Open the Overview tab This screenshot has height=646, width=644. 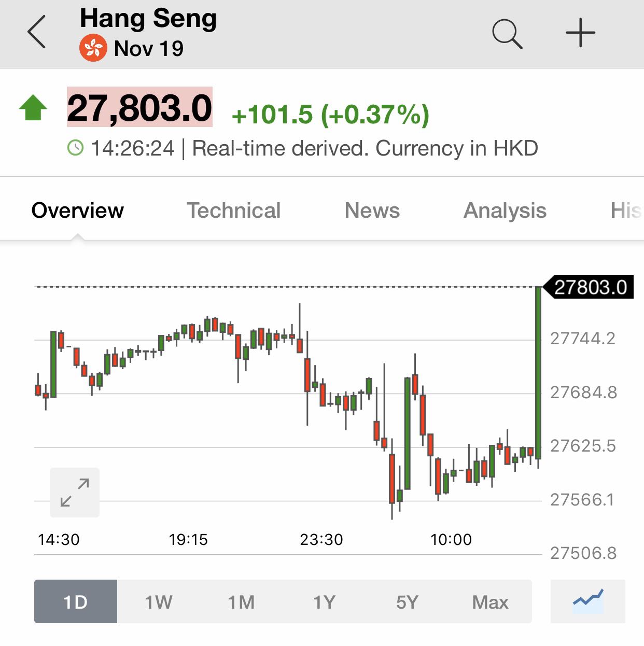coord(78,210)
